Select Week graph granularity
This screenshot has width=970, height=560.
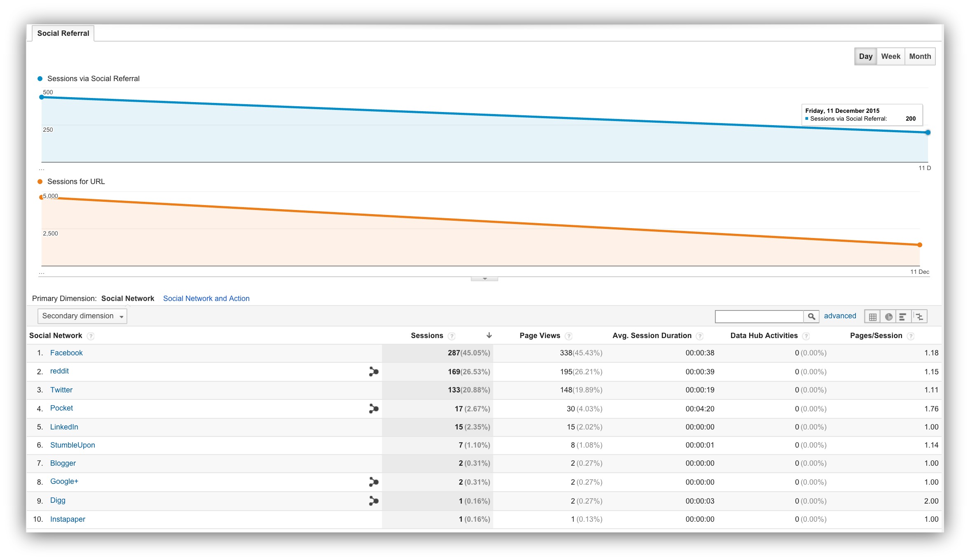[x=890, y=56]
